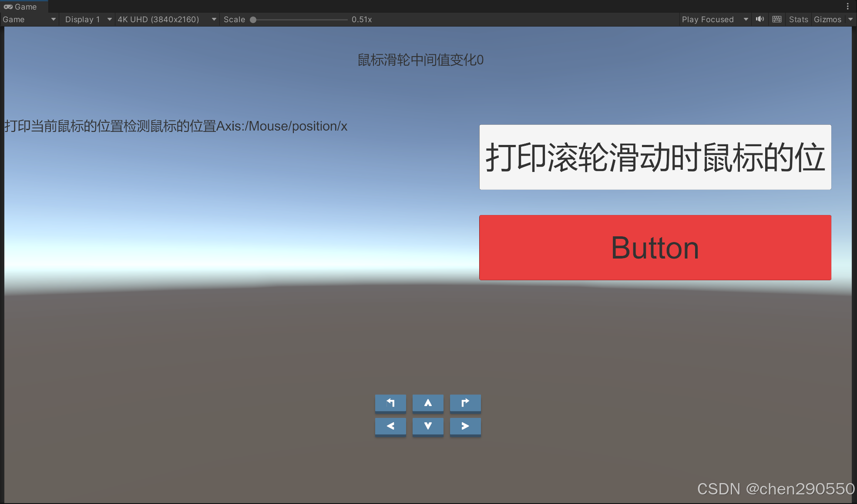This screenshot has width=857, height=504.
Task: Toggle the Stats overlay
Action: [x=798, y=19]
